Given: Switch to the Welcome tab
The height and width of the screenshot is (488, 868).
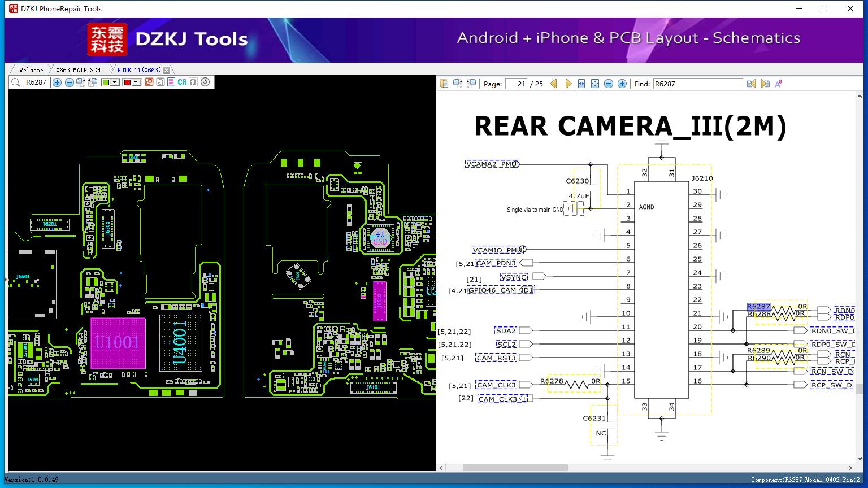Looking at the screenshot, I should click(x=32, y=69).
